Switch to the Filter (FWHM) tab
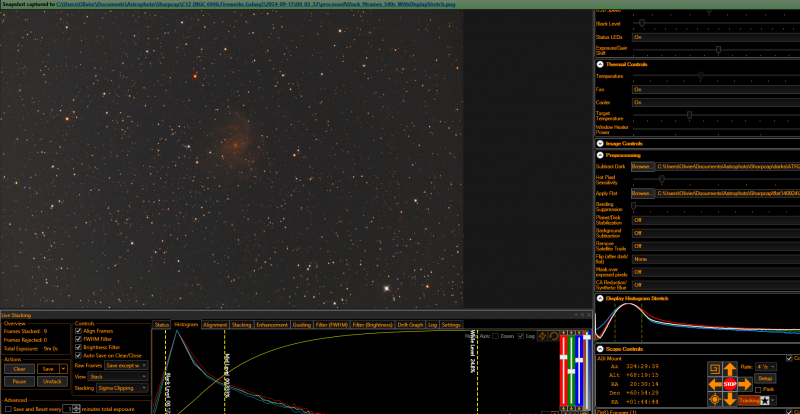The image size is (800, 414). click(332, 325)
